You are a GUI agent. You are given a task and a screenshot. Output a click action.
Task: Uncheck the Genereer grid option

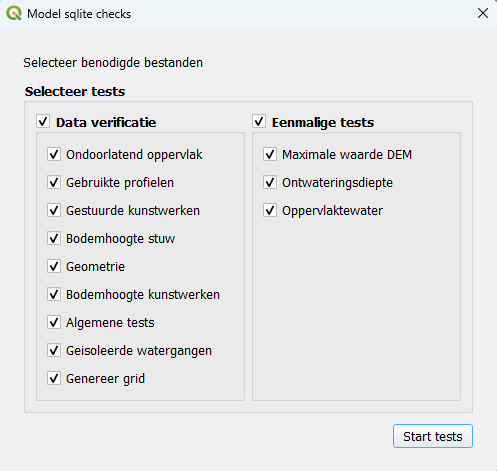(x=54, y=379)
